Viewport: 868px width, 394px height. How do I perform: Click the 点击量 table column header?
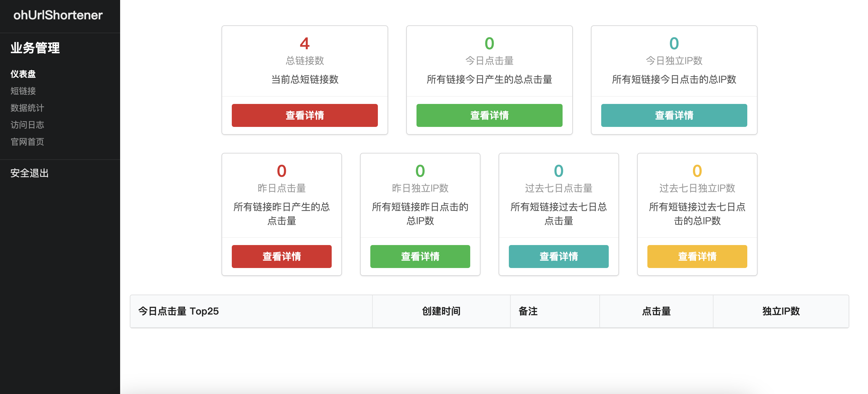656,311
